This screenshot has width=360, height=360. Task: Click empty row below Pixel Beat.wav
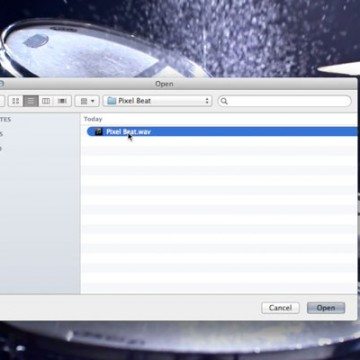pyautogui.click(x=220, y=141)
